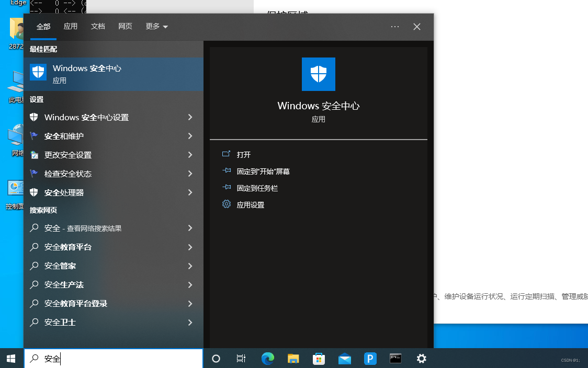Open the Windows Start button
The width and height of the screenshot is (588, 368).
pos(12,359)
